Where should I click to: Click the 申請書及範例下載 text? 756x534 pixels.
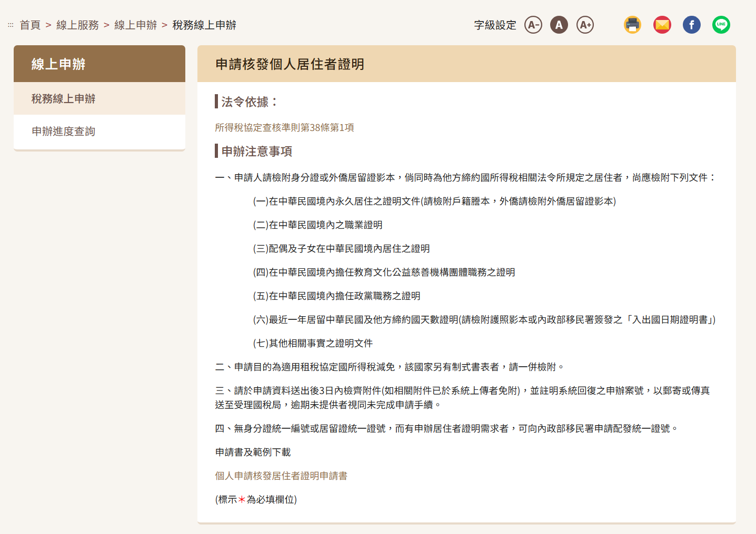[x=253, y=452]
